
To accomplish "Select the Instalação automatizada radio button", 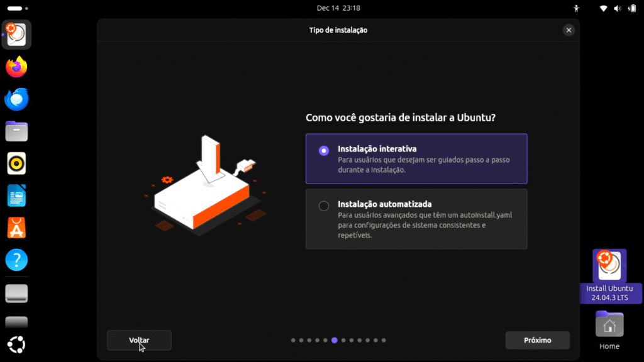I will 324,206.
